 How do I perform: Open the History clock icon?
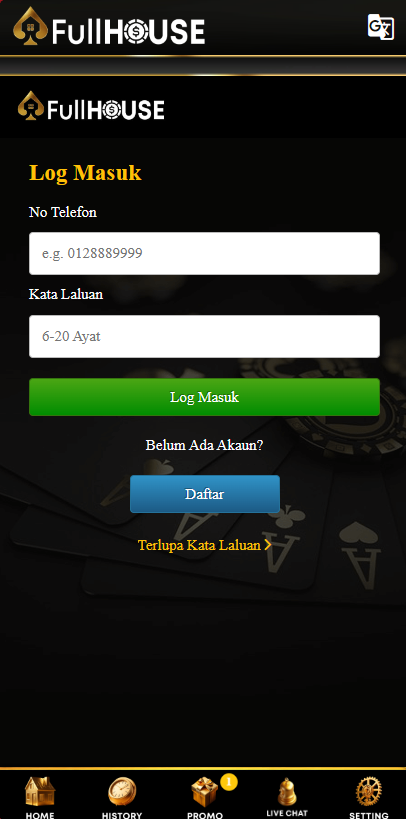122,792
